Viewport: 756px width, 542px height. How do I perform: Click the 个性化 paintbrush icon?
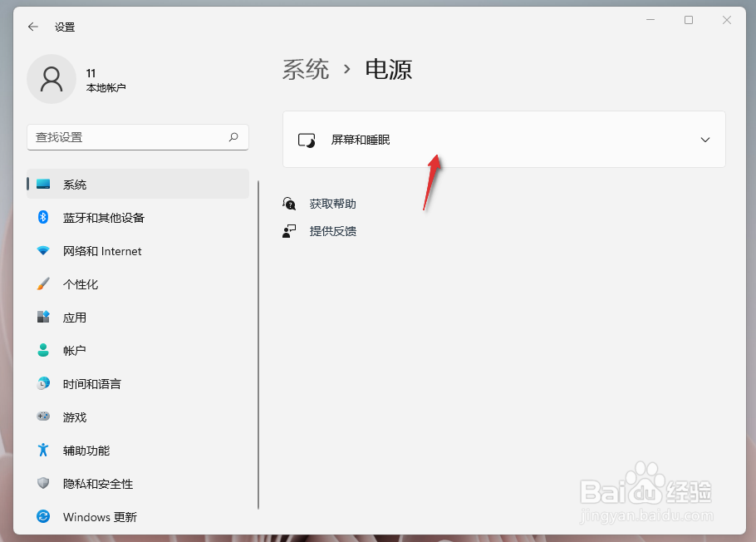[42, 283]
